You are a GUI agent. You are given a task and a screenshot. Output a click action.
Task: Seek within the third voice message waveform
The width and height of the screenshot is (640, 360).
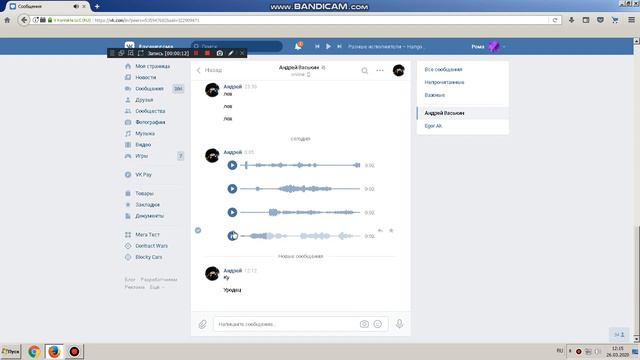click(x=300, y=212)
